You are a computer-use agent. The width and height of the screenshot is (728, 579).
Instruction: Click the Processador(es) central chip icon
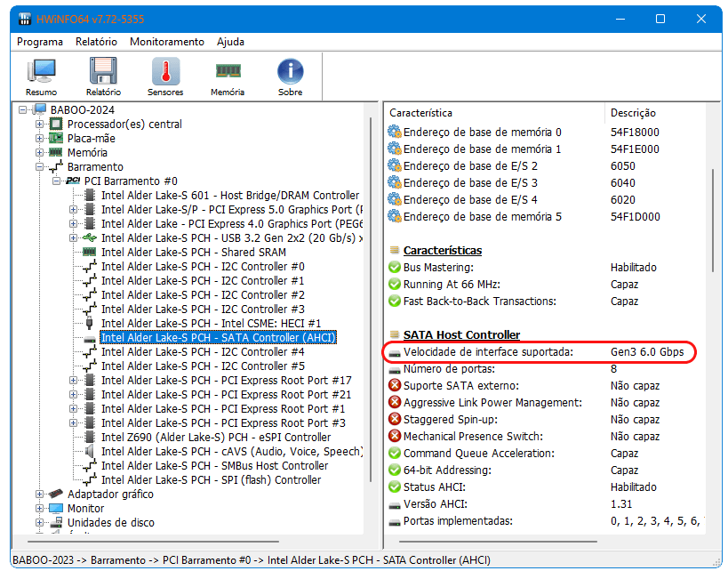click(56, 125)
